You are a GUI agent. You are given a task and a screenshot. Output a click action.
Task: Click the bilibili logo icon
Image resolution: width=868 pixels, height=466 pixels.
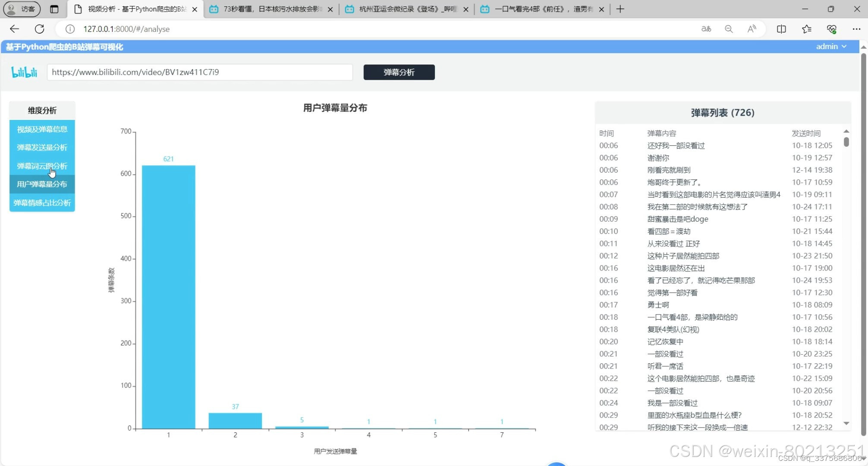[24, 72]
